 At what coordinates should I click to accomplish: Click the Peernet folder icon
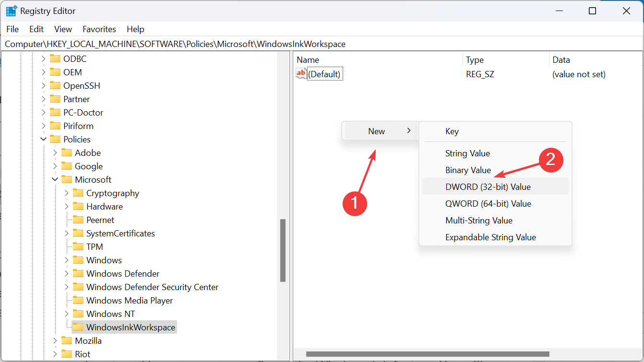[x=78, y=220]
